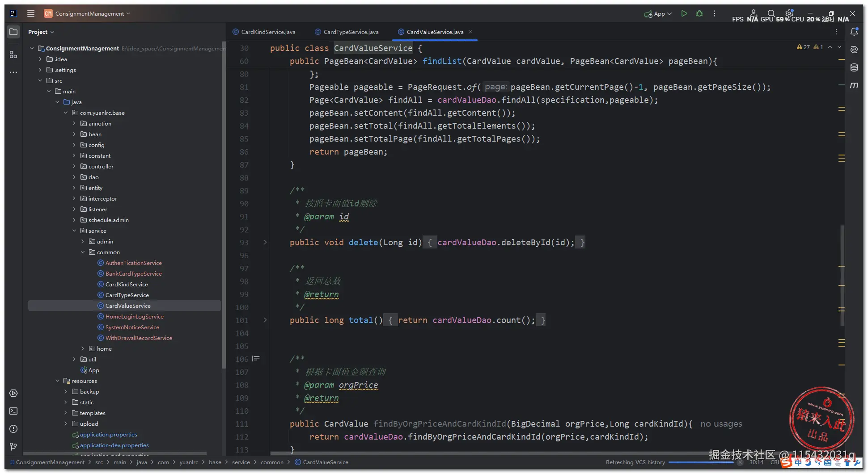868x474 pixels.
Task: Open the Project view selector dropdown
Action: click(41, 32)
